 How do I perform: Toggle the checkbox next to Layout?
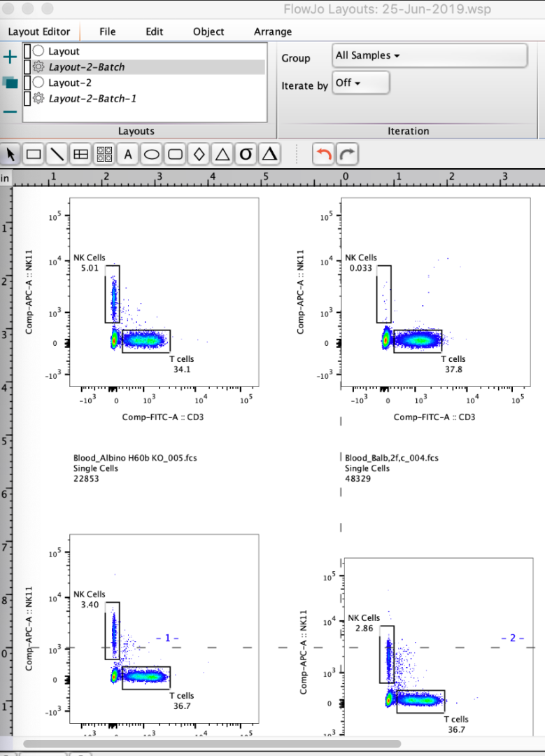pyautogui.click(x=27, y=51)
